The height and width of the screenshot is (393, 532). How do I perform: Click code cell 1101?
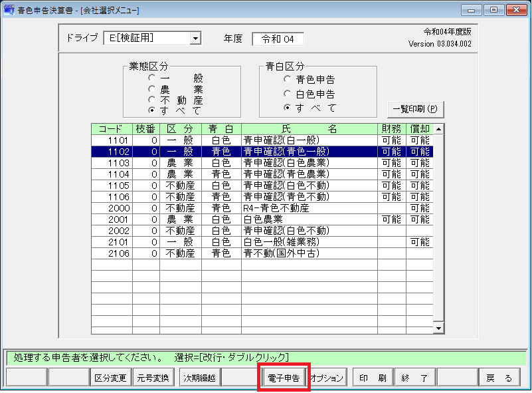[x=112, y=140]
